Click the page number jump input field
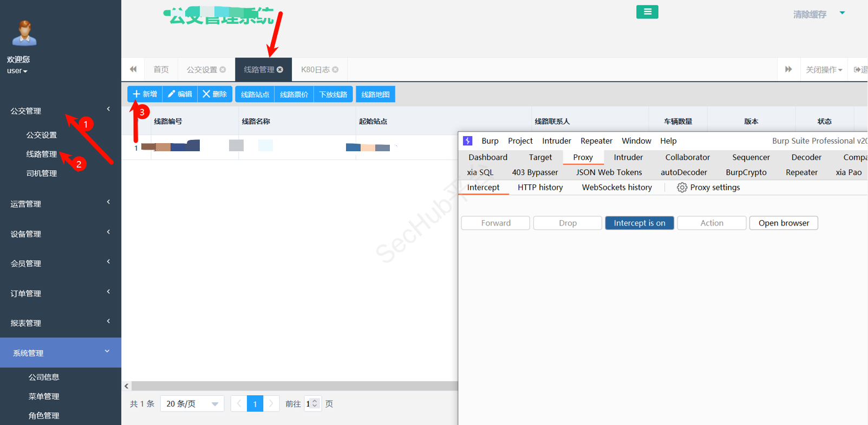 [x=309, y=404]
